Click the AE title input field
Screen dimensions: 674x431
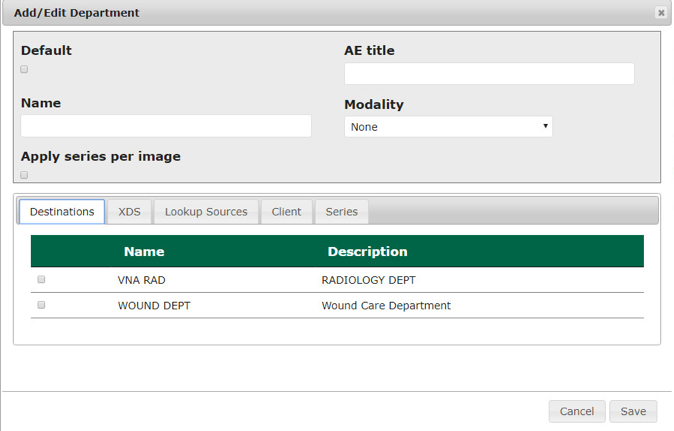pos(489,74)
